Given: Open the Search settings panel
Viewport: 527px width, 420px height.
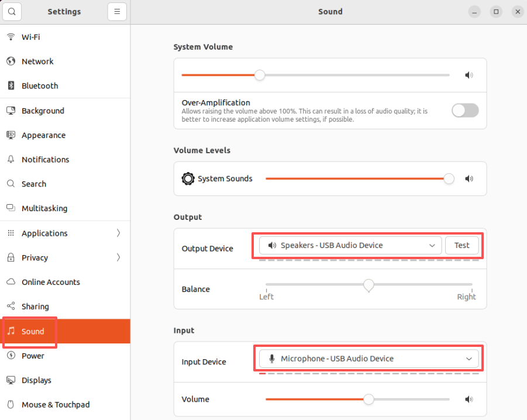Looking at the screenshot, I should coord(65,184).
